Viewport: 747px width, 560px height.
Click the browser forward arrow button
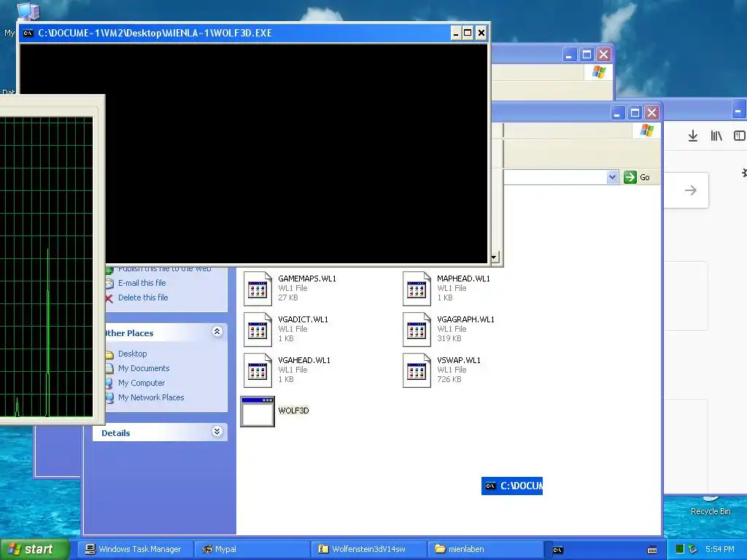click(x=690, y=190)
